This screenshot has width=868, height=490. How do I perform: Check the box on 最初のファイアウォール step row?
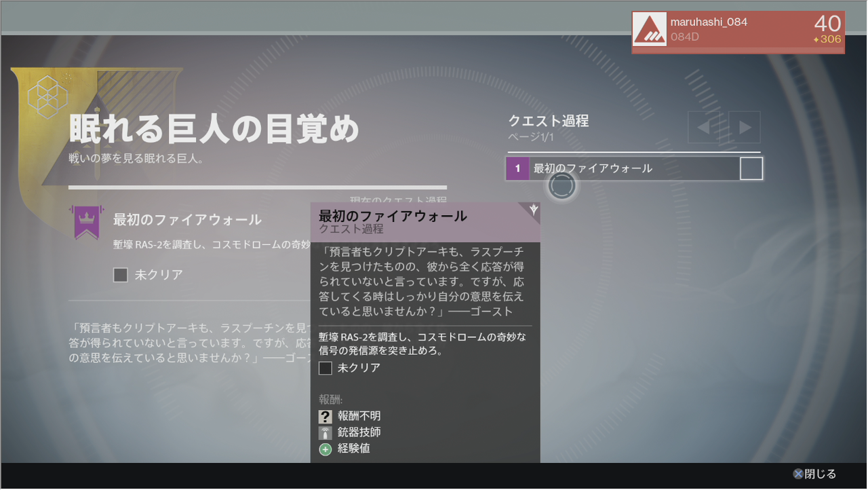pyautogui.click(x=751, y=168)
